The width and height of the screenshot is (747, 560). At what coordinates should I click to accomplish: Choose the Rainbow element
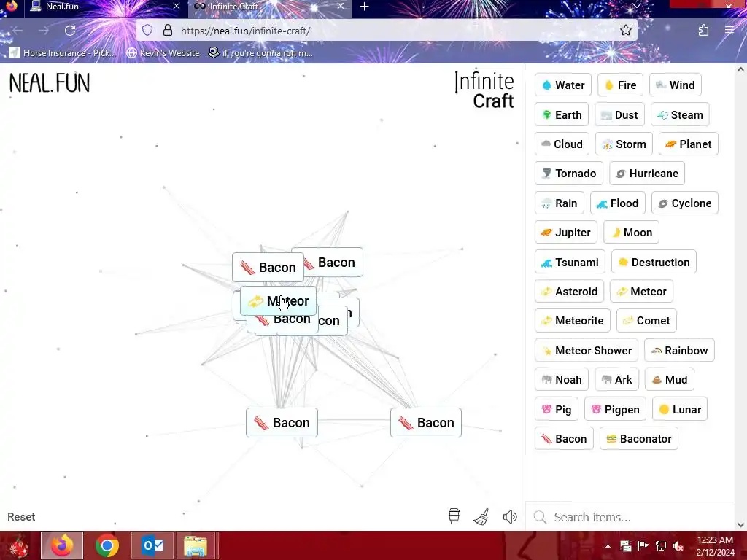[679, 351]
